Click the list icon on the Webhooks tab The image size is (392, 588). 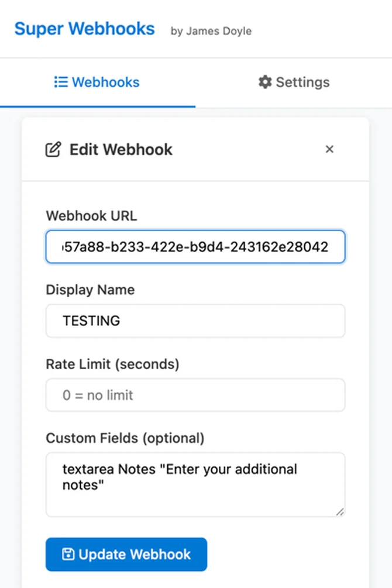61,82
